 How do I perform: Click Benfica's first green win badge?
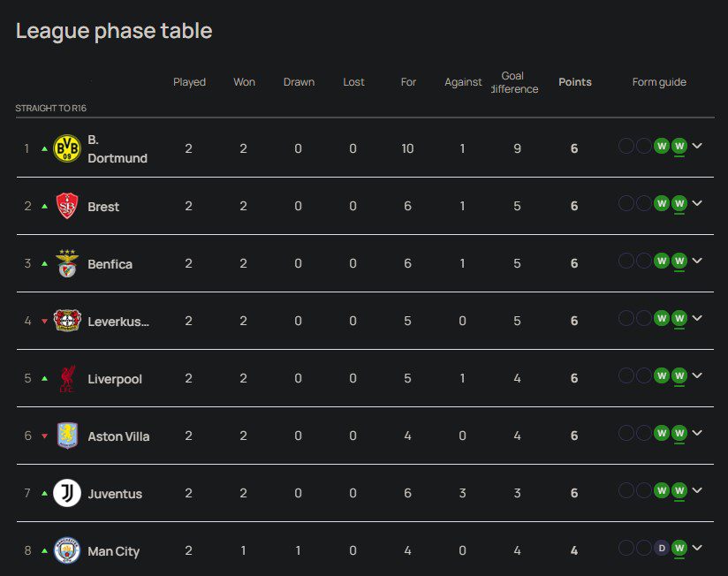pyautogui.click(x=661, y=261)
